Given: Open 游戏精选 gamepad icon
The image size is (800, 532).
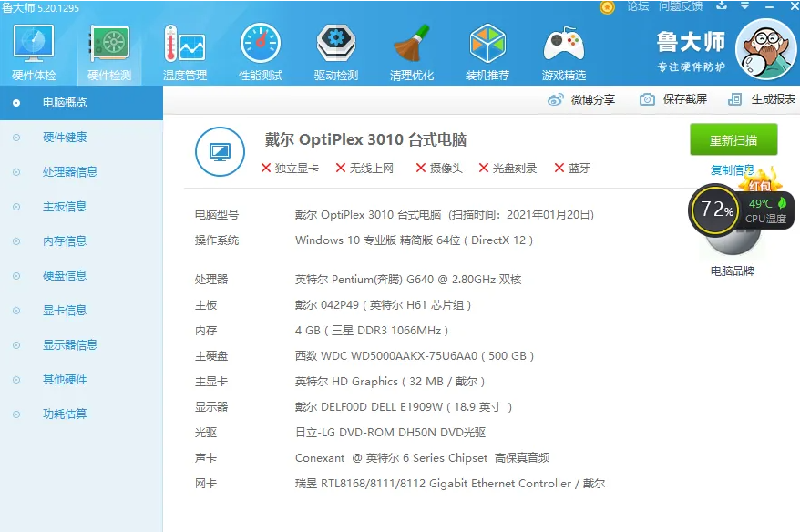Looking at the screenshot, I should 563,45.
